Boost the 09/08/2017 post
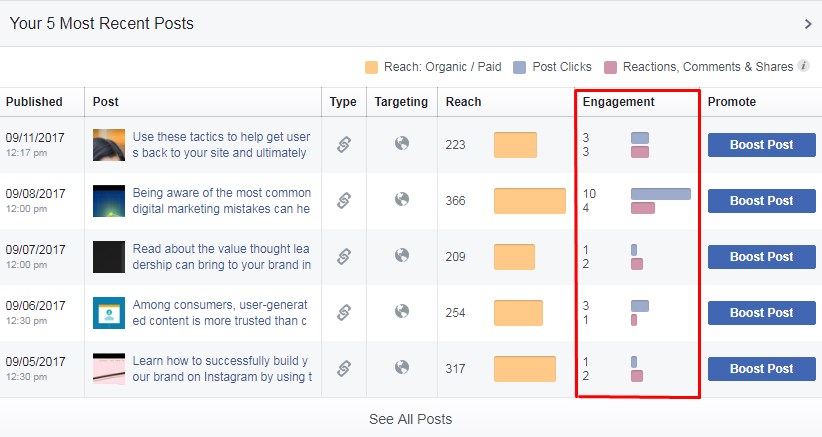Image resolution: width=822 pixels, height=437 pixels. [x=762, y=201]
